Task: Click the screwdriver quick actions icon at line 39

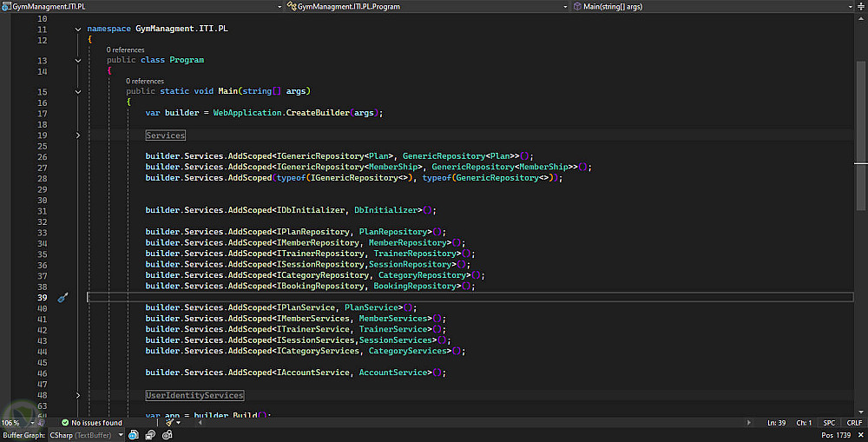Action: click(x=62, y=298)
